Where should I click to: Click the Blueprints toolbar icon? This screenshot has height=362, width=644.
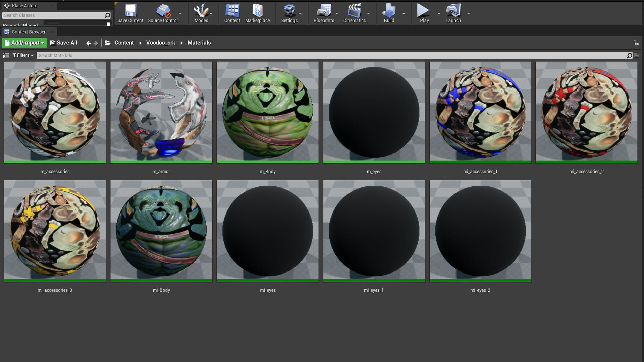coord(323,13)
